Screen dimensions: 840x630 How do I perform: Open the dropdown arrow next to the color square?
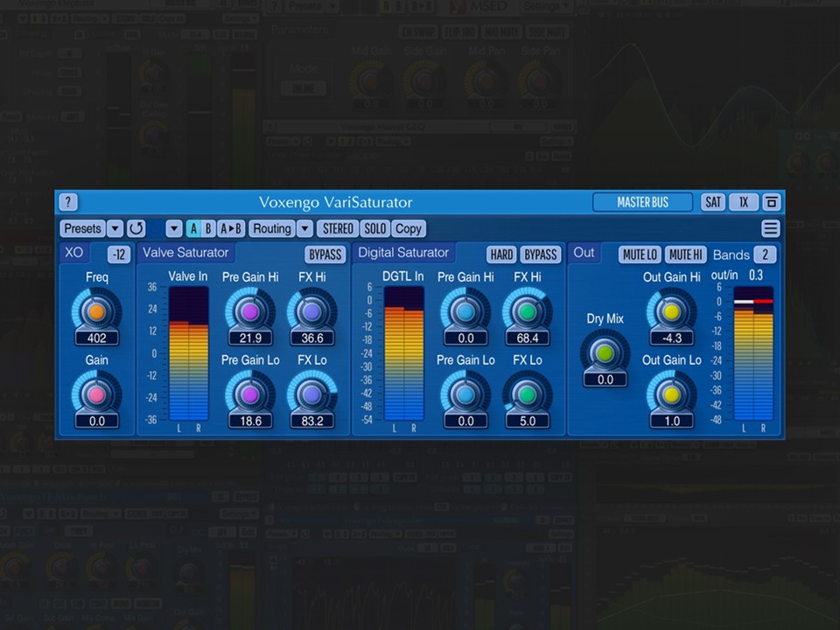[x=173, y=228]
